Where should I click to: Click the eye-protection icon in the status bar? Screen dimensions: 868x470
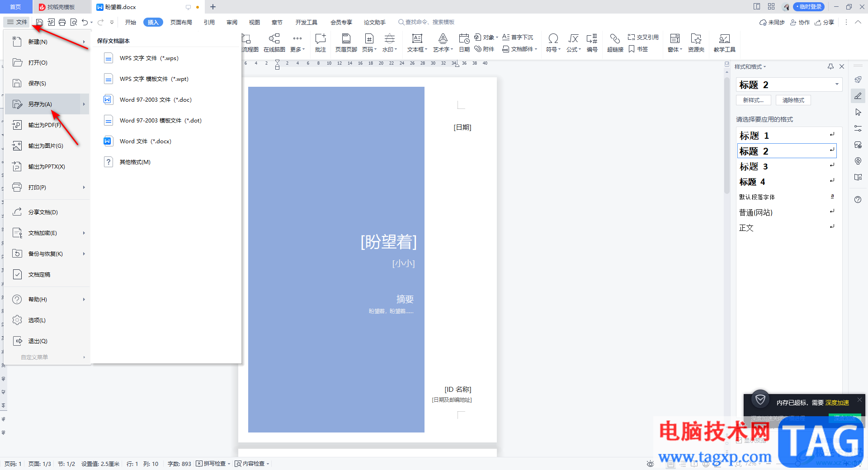point(650,464)
